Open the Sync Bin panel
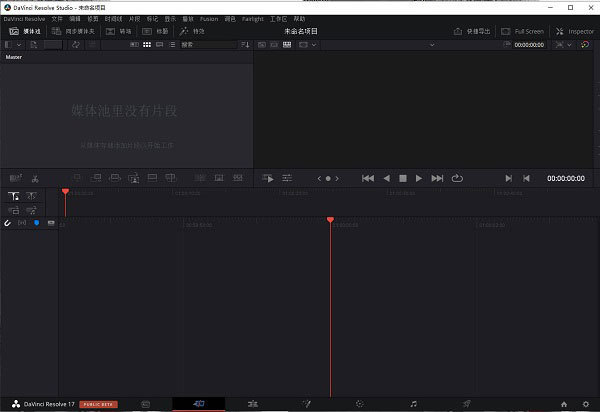Screen dimensions: 600x412 click(x=75, y=31)
